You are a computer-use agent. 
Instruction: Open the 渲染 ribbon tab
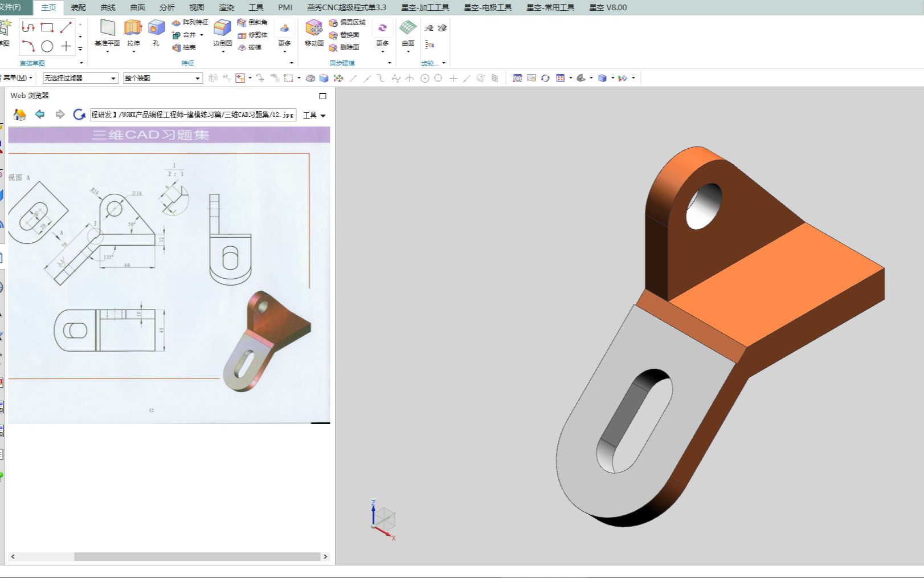click(225, 7)
